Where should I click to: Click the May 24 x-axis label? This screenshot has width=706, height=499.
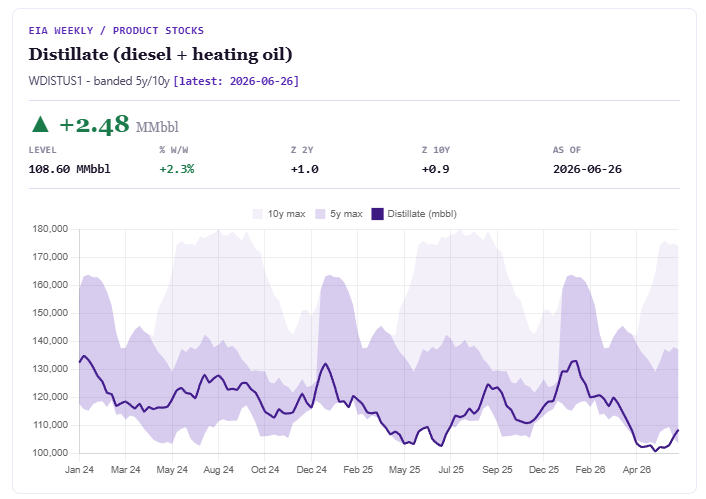(172, 470)
